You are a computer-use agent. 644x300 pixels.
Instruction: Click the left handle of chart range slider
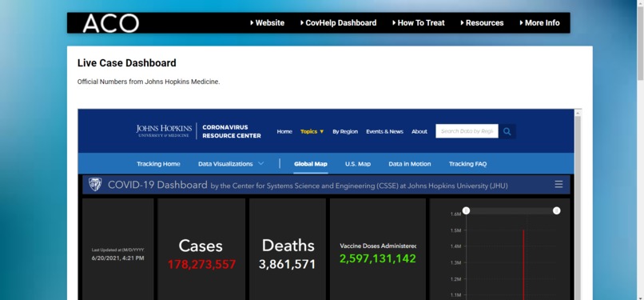pos(466,211)
